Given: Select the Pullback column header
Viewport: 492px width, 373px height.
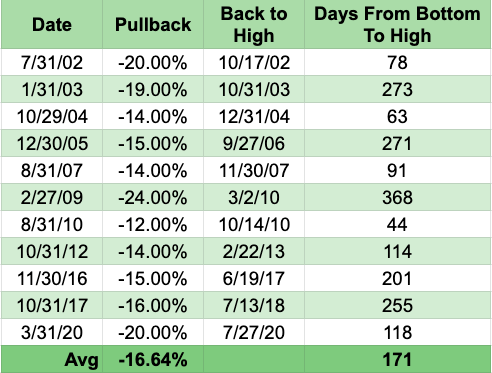Looking at the screenshot, I should pyautogui.click(x=153, y=25).
